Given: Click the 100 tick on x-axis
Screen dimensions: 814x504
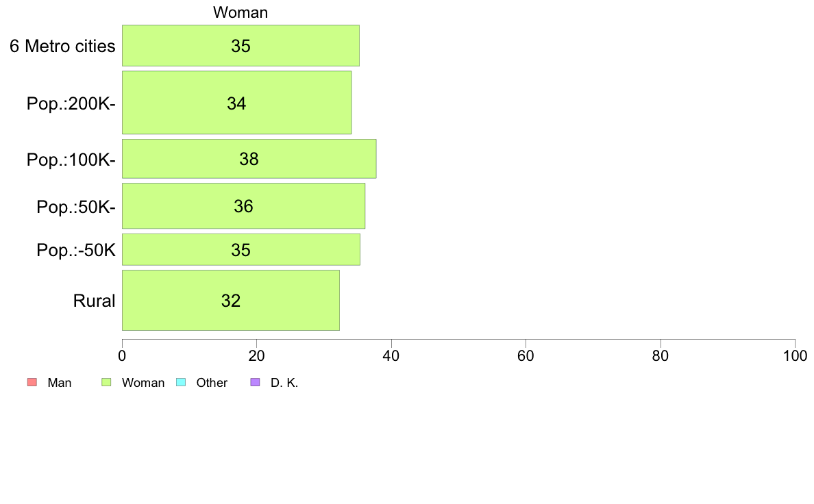Looking at the screenshot, I should (795, 355).
